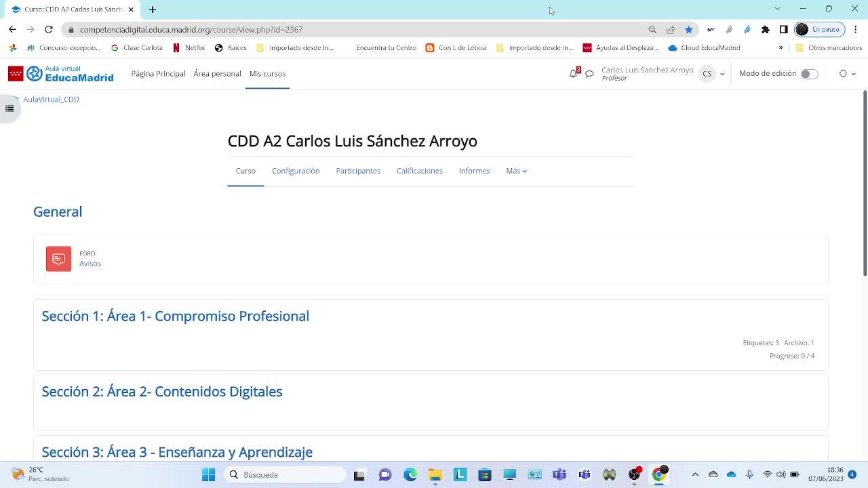868x488 pixels.
Task: Click the user avatar CS initials
Action: coord(707,74)
